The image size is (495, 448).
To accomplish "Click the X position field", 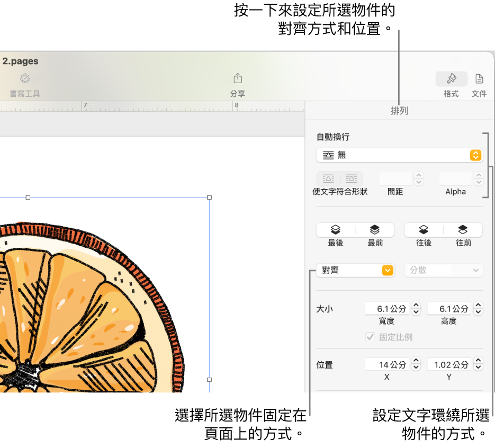I will click(x=387, y=365).
